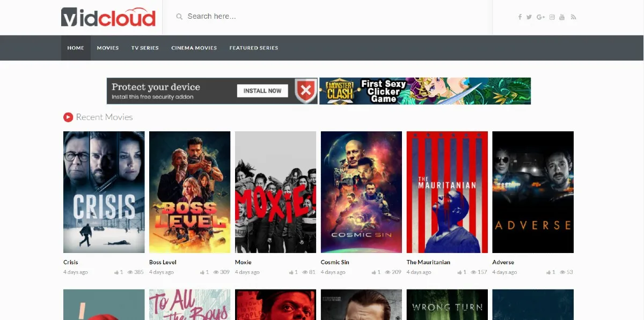Image resolution: width=644 pixels, height=320 pixels.
Task: Open the Moxie title link
Action: [x=243, y=262]
